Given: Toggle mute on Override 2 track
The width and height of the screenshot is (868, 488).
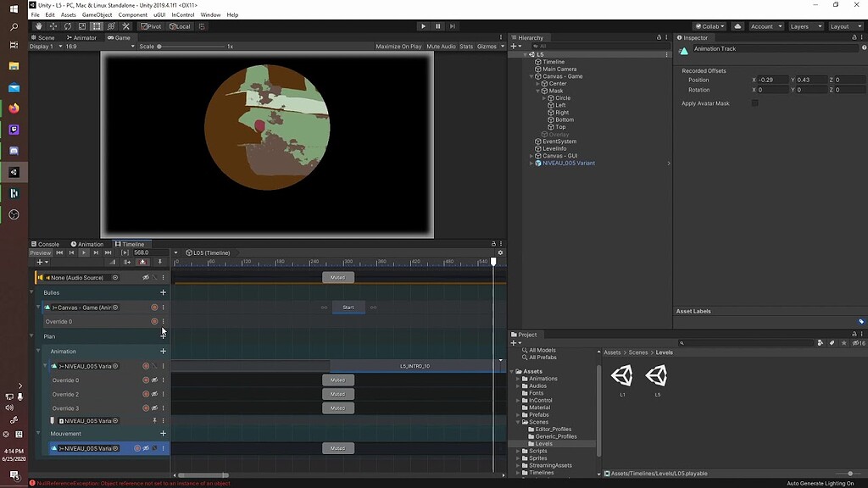Looking at the screenshot, I should 154,394.
